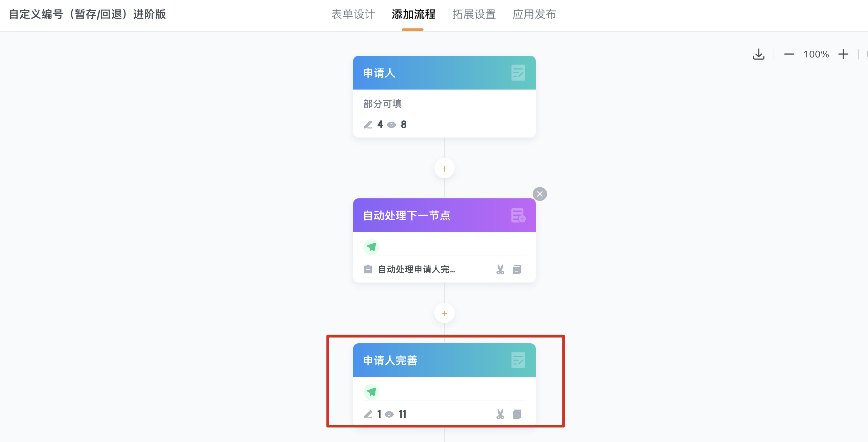Click the green paper plane in 自动处理下一节点

click(371, 247)
